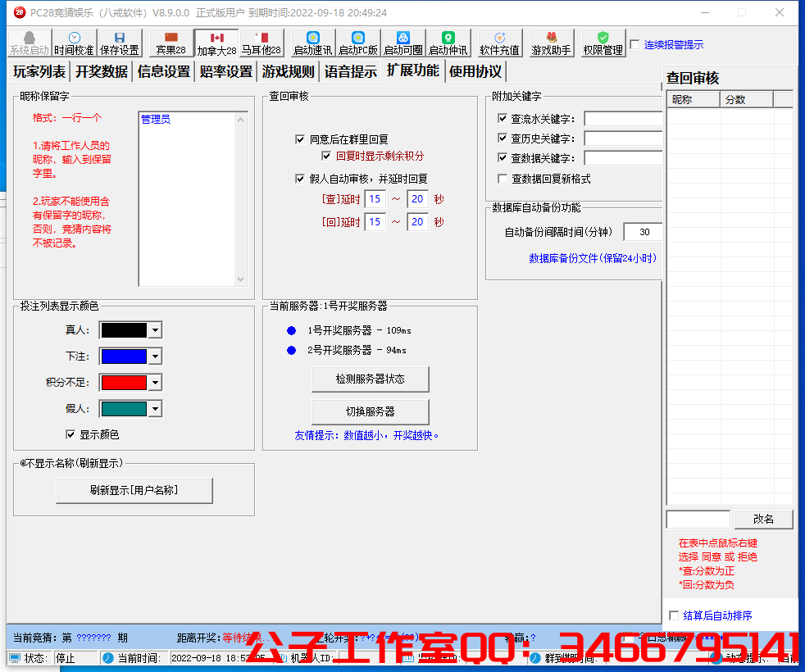The width and height of the screenshot is (805, 672).
Task: Open 软件充值 icon
Action: click(499, 43)
